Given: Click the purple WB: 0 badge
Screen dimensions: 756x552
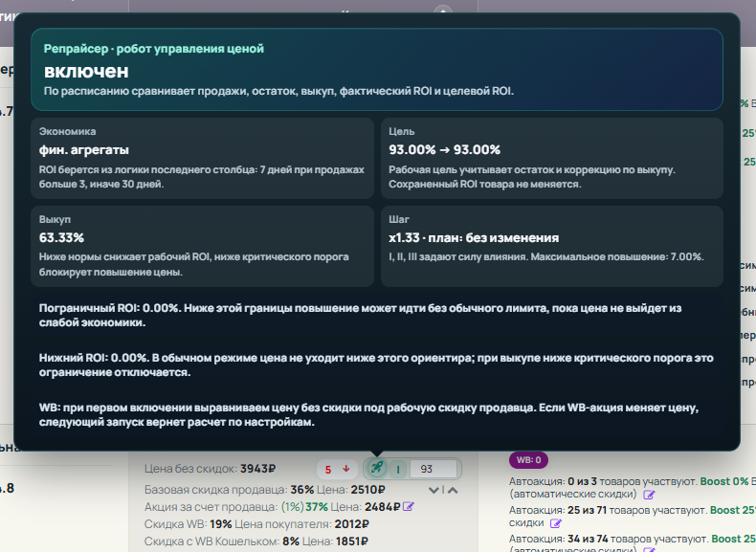Looking at the screenshot, I should pyautogui.click(x=528, y=460).
